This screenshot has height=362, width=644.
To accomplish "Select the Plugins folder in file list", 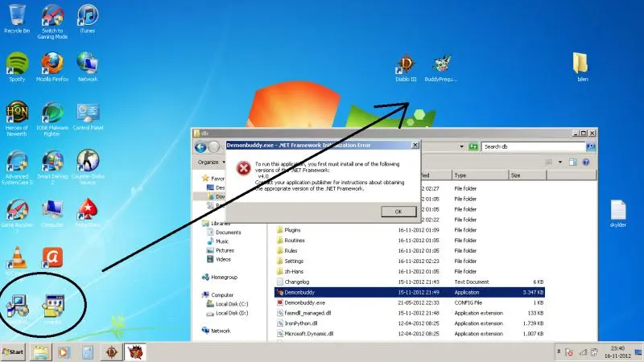I will 292,230.
